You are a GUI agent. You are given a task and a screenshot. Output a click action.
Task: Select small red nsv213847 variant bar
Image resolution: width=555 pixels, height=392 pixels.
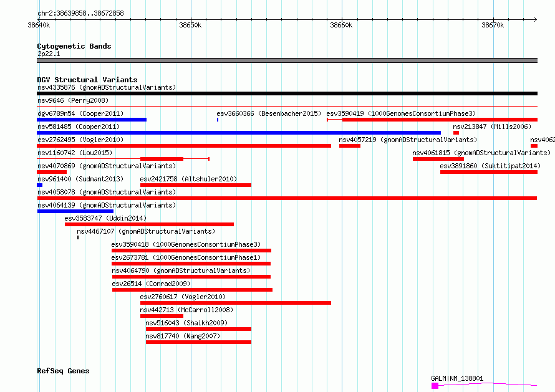(x=456, y=133)
